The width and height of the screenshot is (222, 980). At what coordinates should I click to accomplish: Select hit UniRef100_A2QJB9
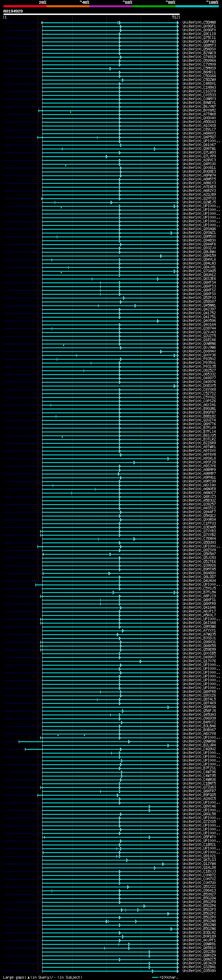tap(199, 194)
